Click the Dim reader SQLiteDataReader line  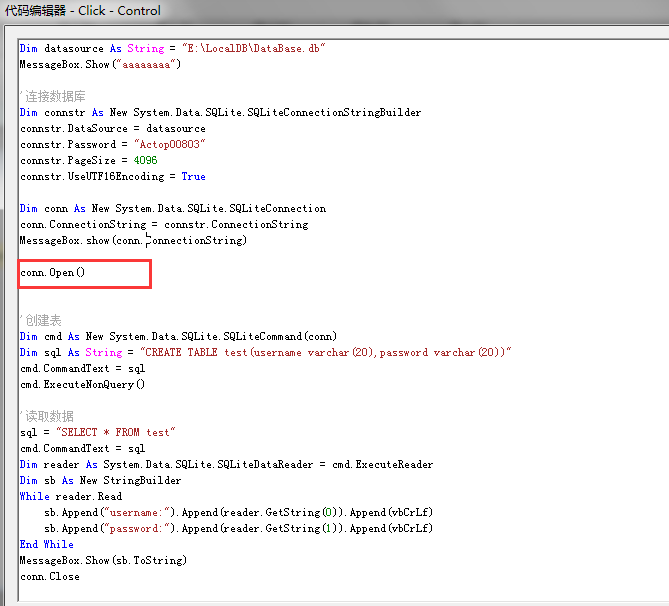pyautogui.click(x=227, y=464)
